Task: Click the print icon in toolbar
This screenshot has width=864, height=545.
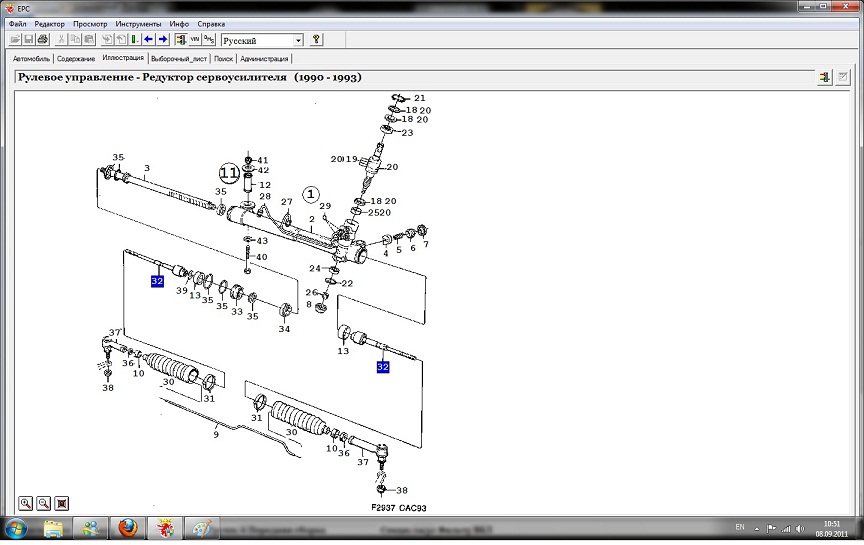Action: [42, 40]
